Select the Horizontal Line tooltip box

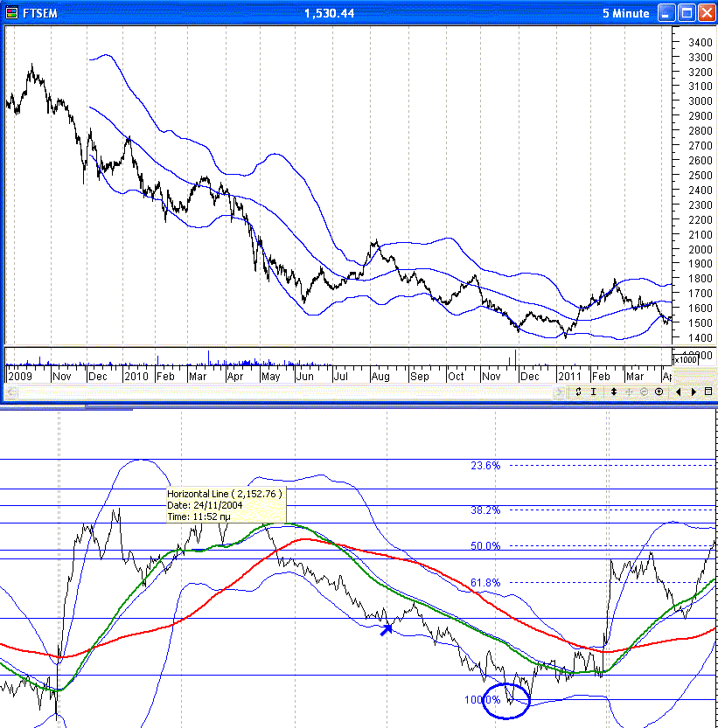[226, 505]
